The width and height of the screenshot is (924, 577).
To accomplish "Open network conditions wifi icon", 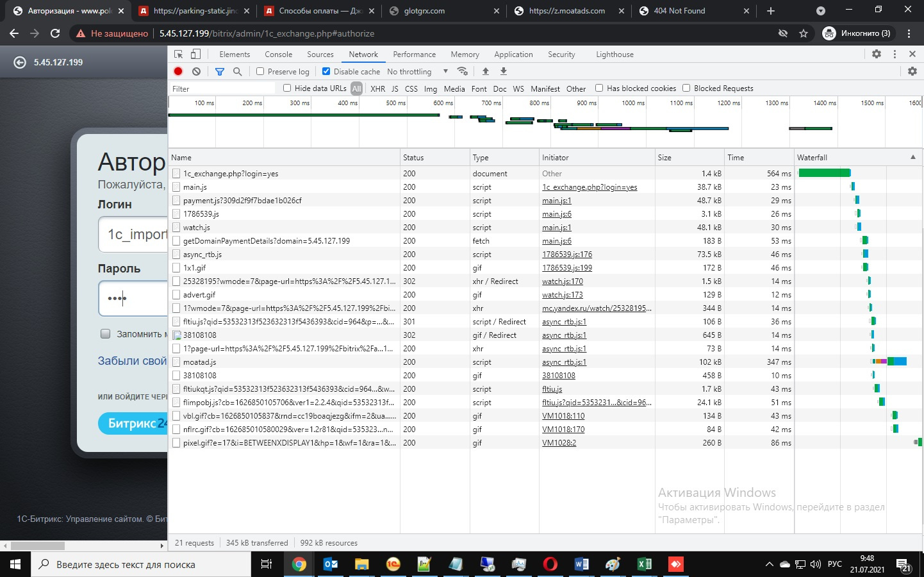I will click(462, 71).
